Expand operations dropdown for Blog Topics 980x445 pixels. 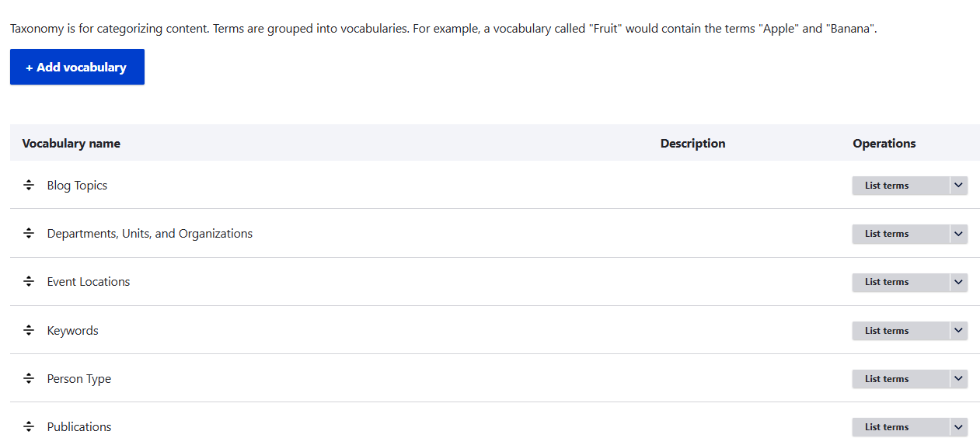tap(958, 186)
